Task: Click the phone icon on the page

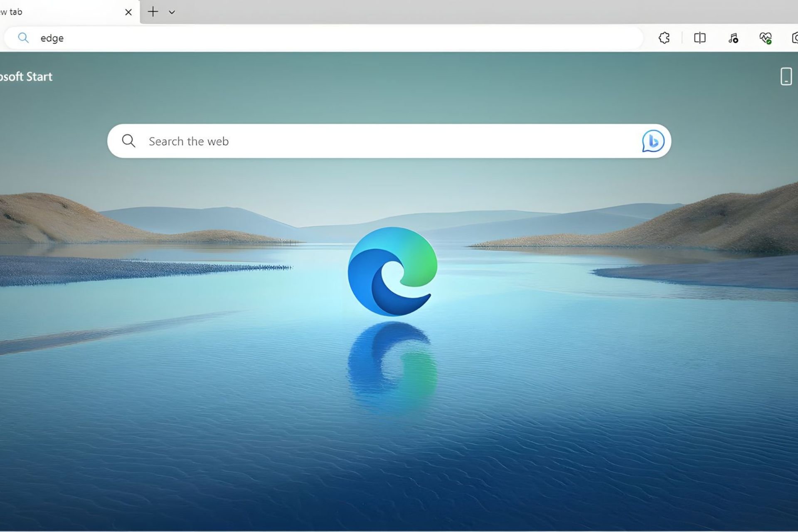Action: (786, 76)
